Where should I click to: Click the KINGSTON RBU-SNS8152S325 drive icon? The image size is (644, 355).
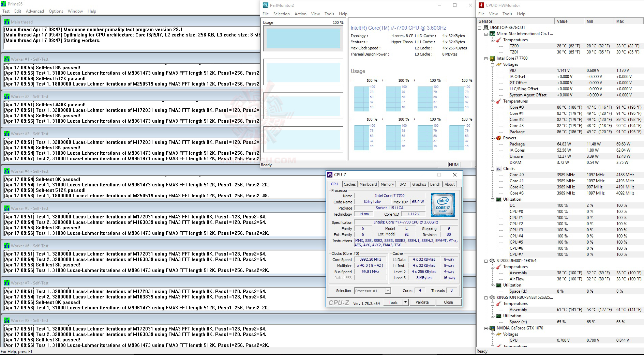pos(492,297)
